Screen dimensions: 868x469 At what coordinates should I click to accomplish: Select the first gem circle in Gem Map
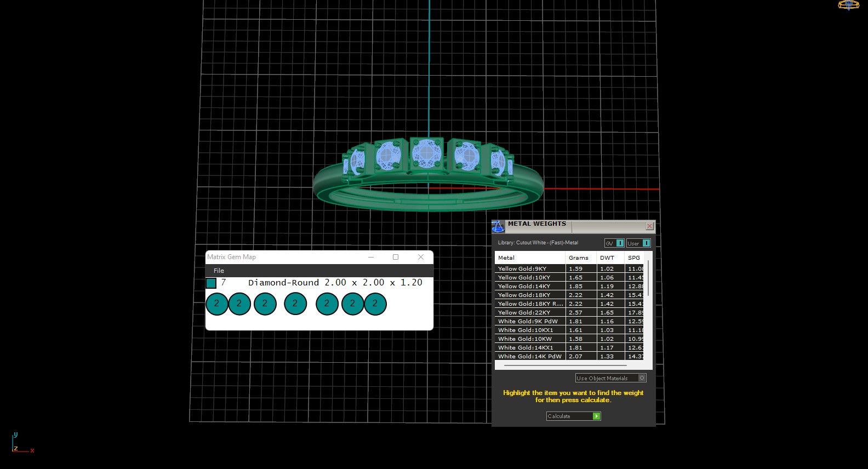click(217, 304)
